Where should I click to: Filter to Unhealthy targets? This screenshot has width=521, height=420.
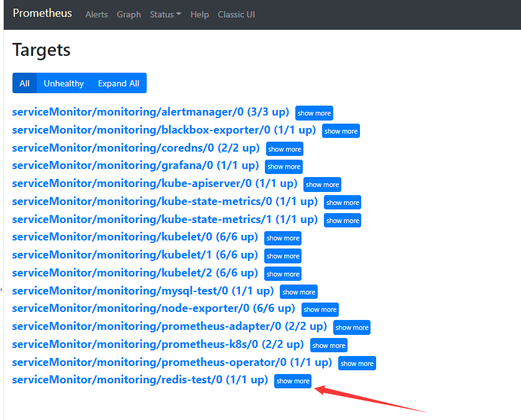point(64,83)
